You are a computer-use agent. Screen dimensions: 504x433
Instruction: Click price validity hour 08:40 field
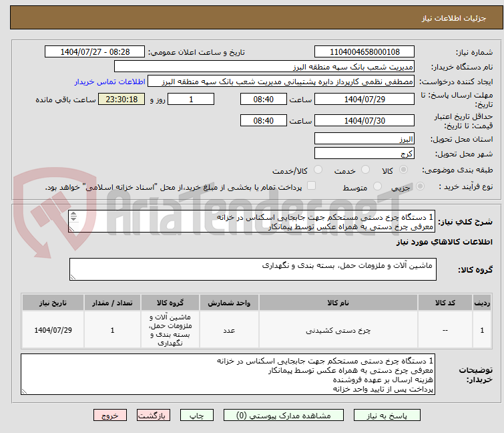264,120
